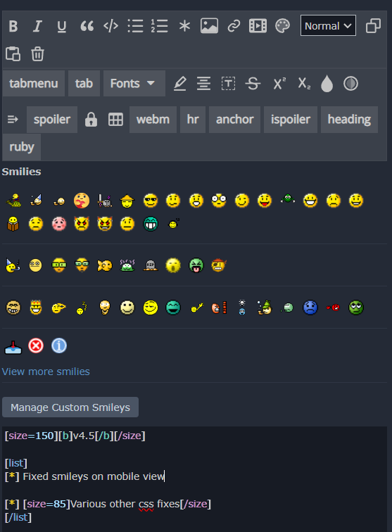Apply strikethrough formatting to the text
Screen dimensions: 392x532
pyautogui.click(x=253, y=84)
